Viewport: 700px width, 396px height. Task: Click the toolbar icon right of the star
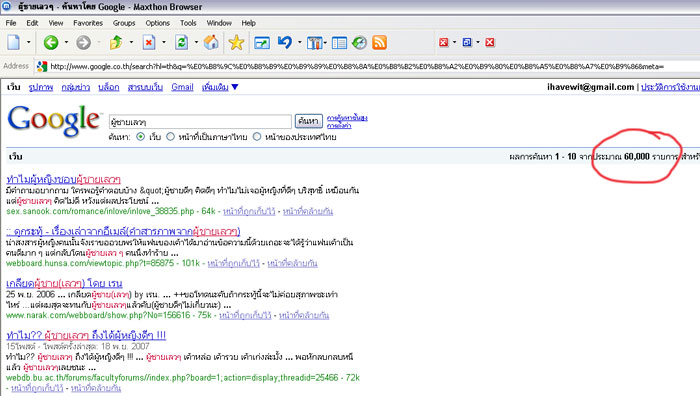point(262,43)
